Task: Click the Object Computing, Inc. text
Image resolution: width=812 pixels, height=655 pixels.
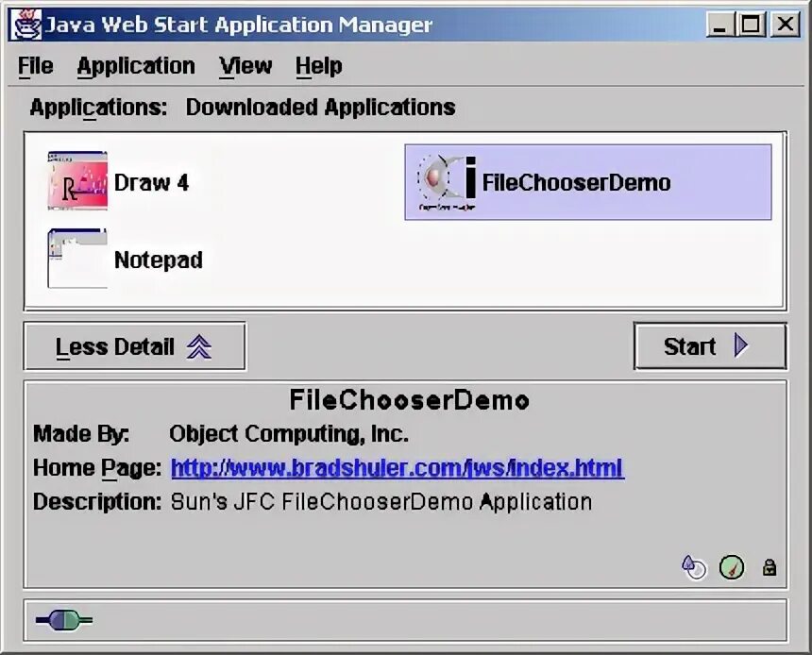Action: point(288,434)
